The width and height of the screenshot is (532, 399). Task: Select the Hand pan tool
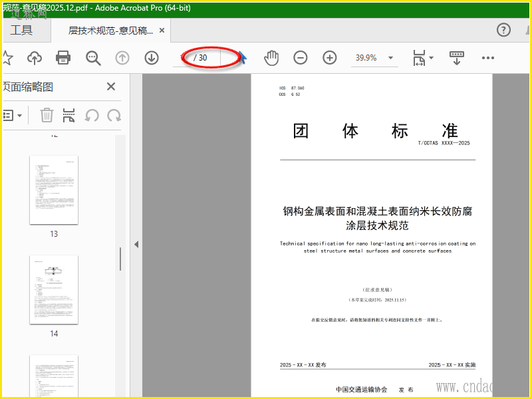271,58
